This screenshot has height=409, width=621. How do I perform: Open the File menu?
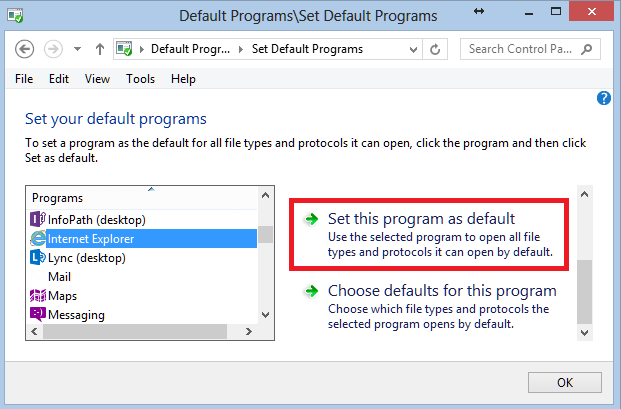24,79
